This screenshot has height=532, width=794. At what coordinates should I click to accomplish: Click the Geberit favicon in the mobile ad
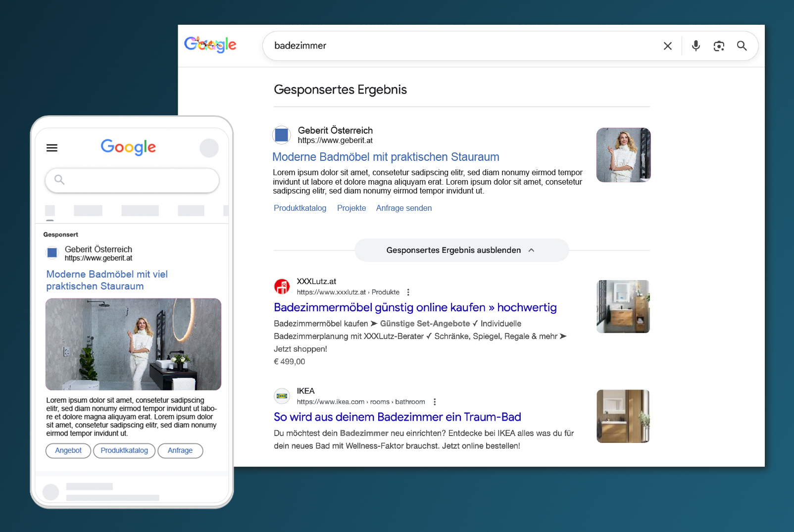[x=52, y=253]
